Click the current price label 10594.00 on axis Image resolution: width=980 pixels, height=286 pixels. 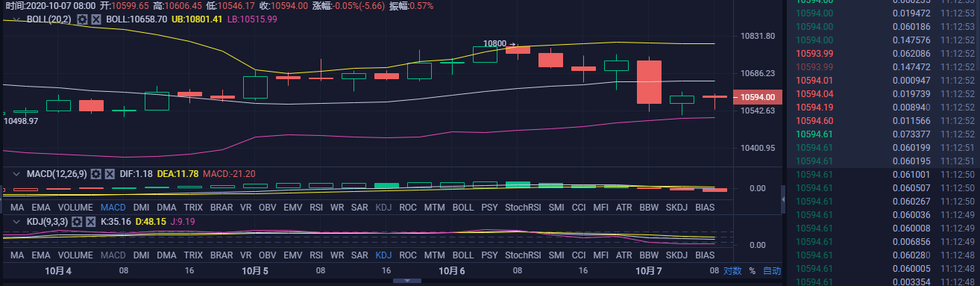(x=758, y=97)
